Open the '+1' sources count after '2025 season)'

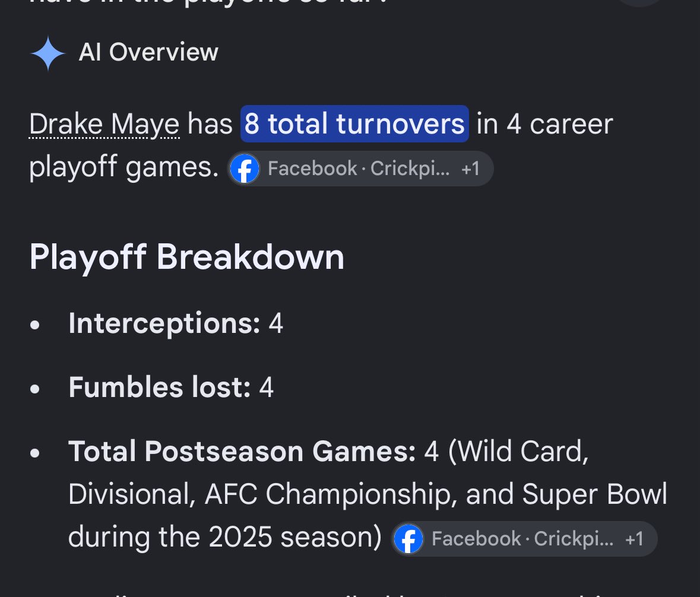634,539
